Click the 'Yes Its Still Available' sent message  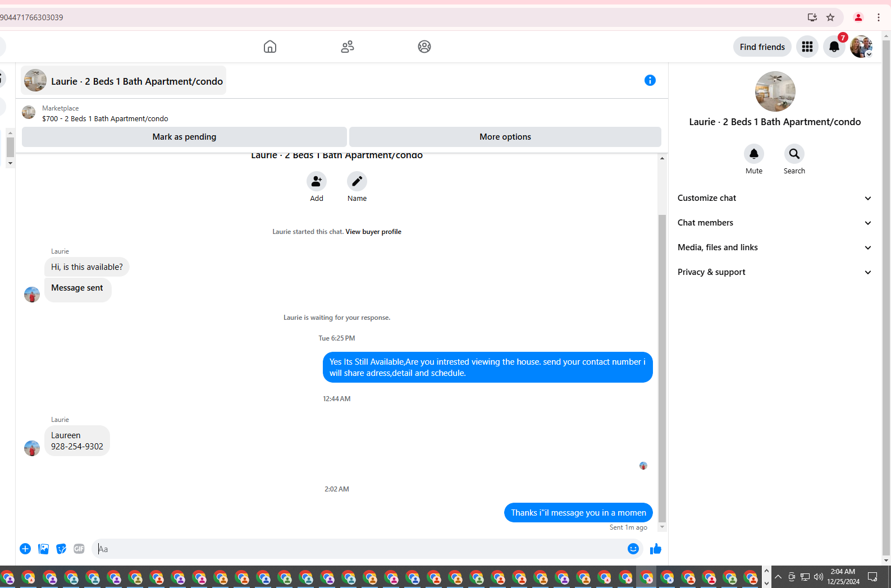(x=487, y=367)
